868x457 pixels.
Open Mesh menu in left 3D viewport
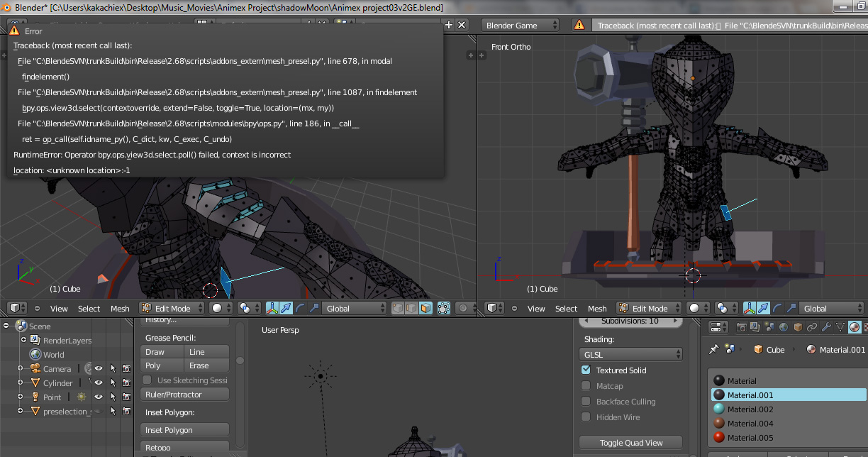pyautogui.click(x=120, y=308)
